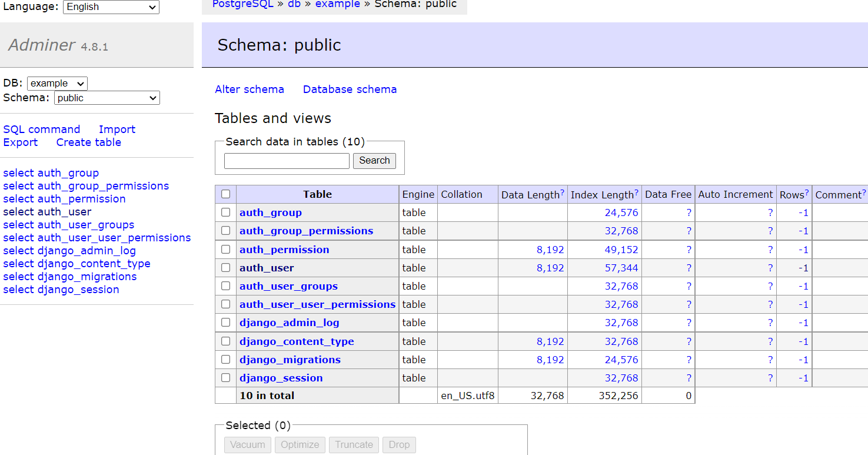Image resolution: width=868 pixels, height=455 pixels.
Task: Click PostgreSQL in the breadcrumb
Action: click(x=243, y=5)
